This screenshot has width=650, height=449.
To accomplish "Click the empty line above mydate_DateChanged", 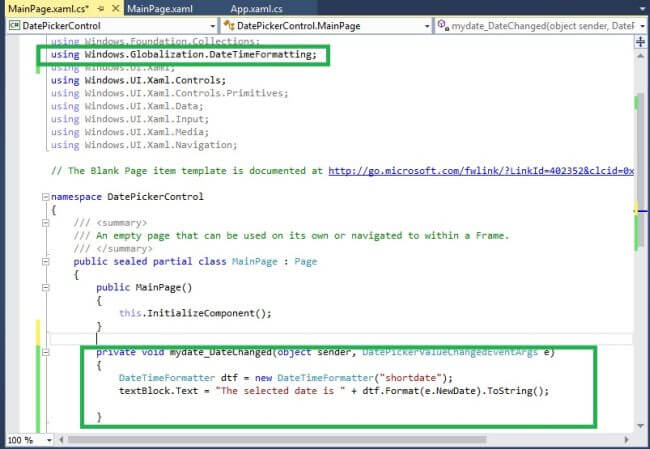I will pyautogui.click(x=340, y=339).
